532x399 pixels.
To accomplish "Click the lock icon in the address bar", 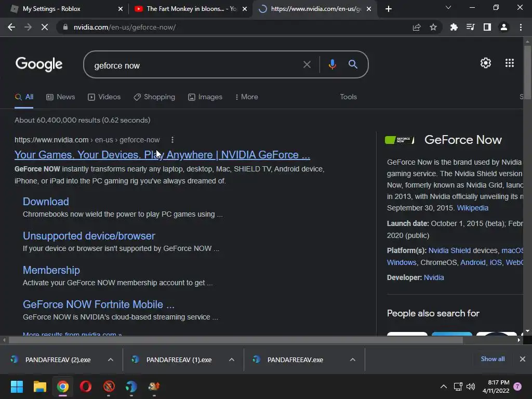I will pos(65,27).
